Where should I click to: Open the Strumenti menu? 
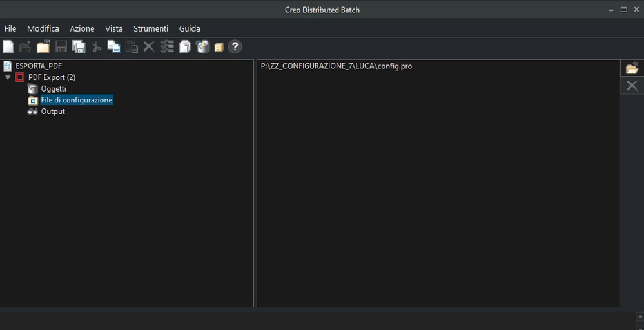[x=151, y=29]
